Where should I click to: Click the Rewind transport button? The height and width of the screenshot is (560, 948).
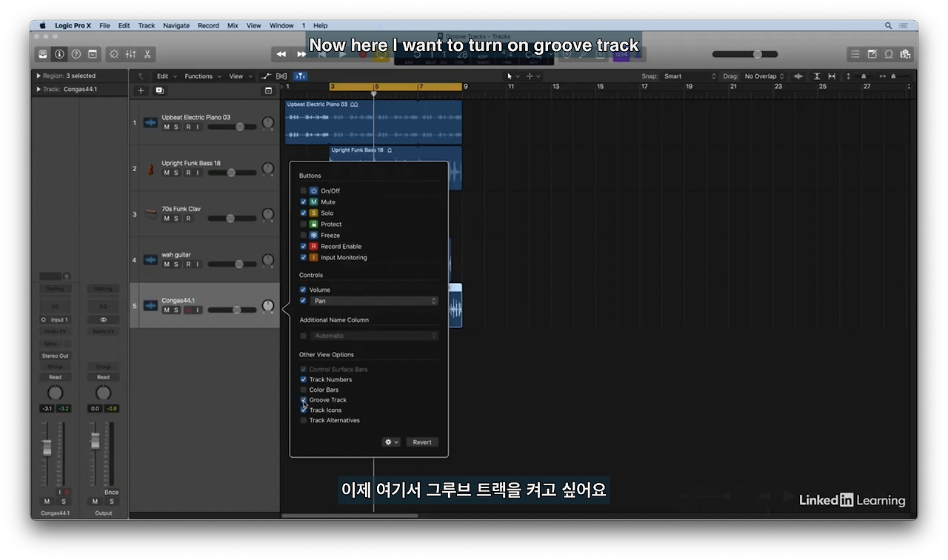pyautogui.click(x=281, y=54)
